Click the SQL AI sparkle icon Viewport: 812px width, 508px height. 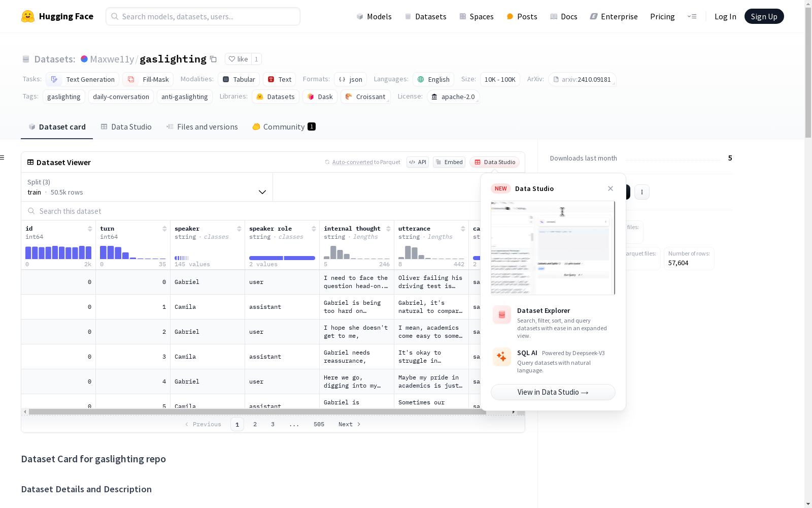[x=502, y=357]
